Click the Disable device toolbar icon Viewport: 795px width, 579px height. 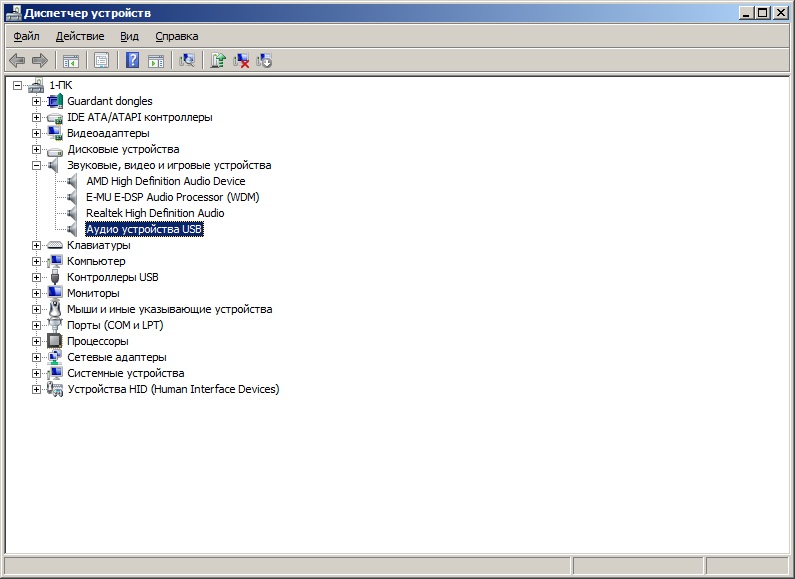pos(264,61)
